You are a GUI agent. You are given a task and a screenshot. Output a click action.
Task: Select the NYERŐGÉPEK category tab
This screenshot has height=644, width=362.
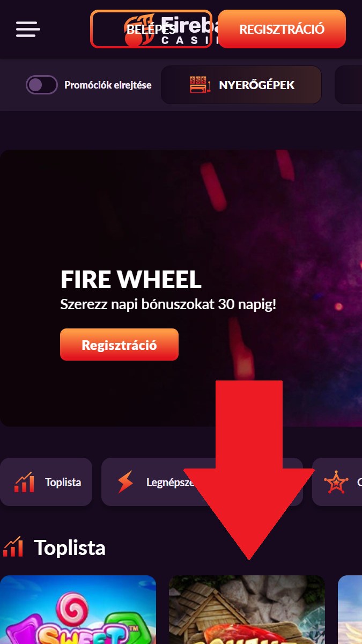[241, 85]
